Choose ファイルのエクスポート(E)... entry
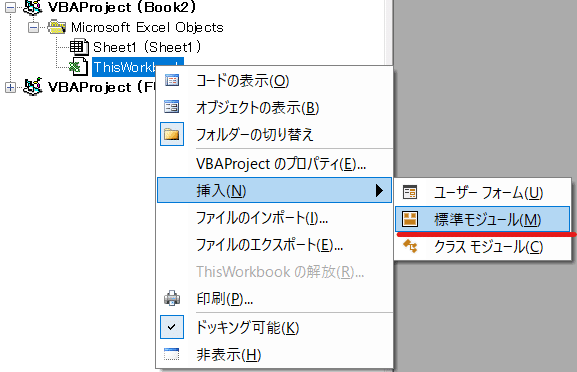This screenshot has height=372, width=577. click(275, 245)
